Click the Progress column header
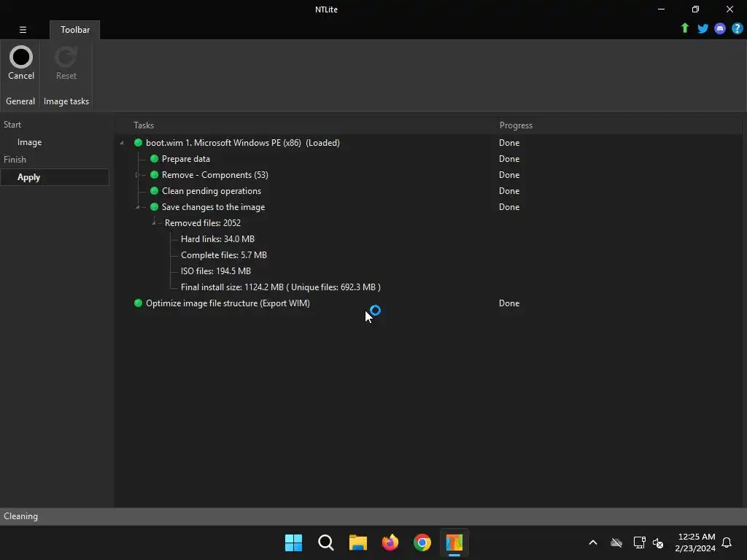 pos(516,125)
